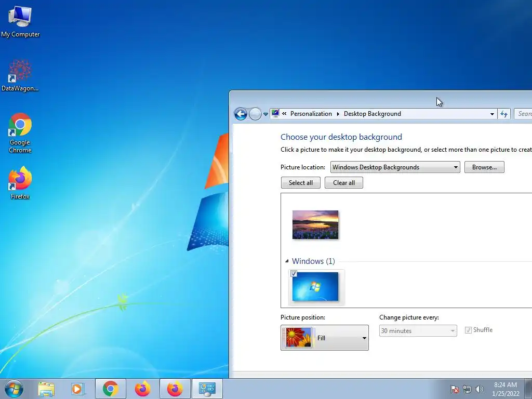The width and height of the screenshot is (532, 399).
Task: Select the Windows 7 logo wallpaper thumbnail
Action: 315,287
